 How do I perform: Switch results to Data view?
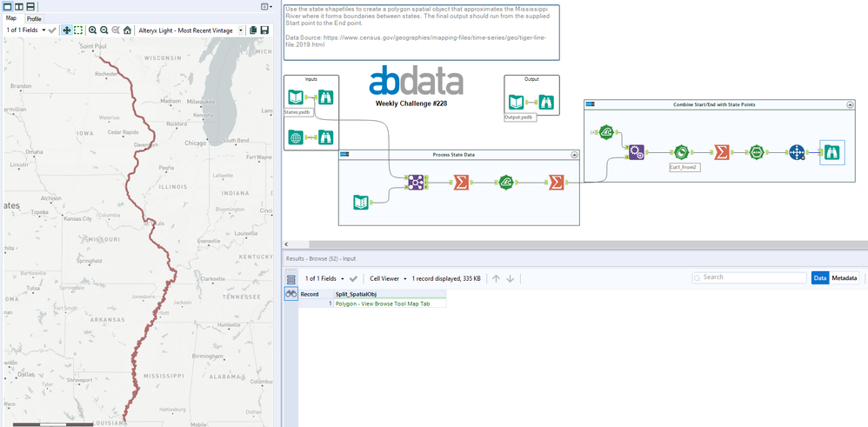pos(820,278)
